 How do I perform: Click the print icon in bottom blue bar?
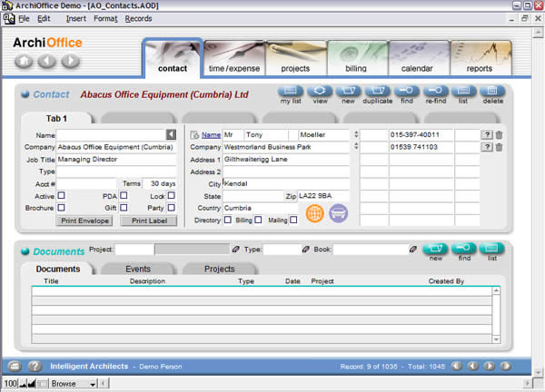pos(15,366)
